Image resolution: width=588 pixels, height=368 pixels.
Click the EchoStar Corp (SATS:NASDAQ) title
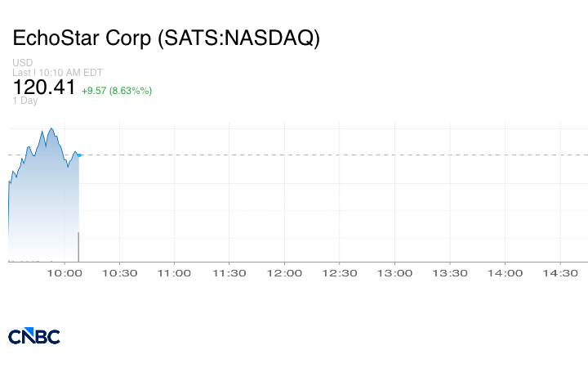pos(166,38)
